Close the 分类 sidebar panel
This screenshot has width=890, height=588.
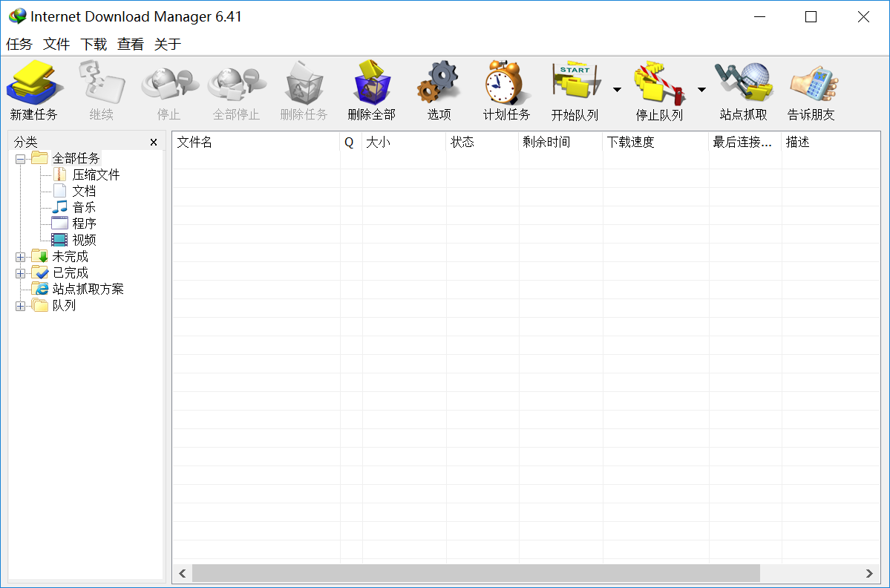[154, 141]
